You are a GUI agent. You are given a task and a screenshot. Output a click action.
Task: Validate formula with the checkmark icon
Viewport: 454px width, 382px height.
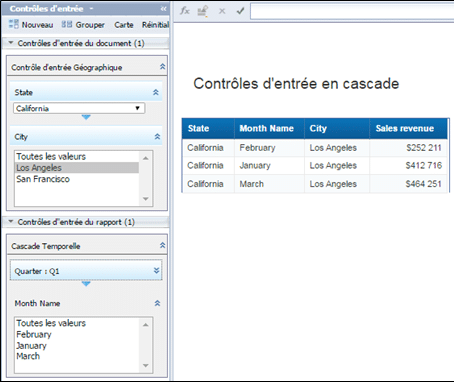pyautogui.click(x=240, y=11)
